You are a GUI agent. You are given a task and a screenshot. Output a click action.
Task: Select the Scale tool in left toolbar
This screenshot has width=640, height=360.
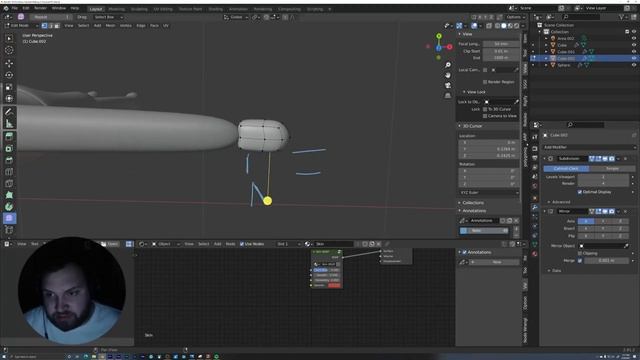pos(9,87)
